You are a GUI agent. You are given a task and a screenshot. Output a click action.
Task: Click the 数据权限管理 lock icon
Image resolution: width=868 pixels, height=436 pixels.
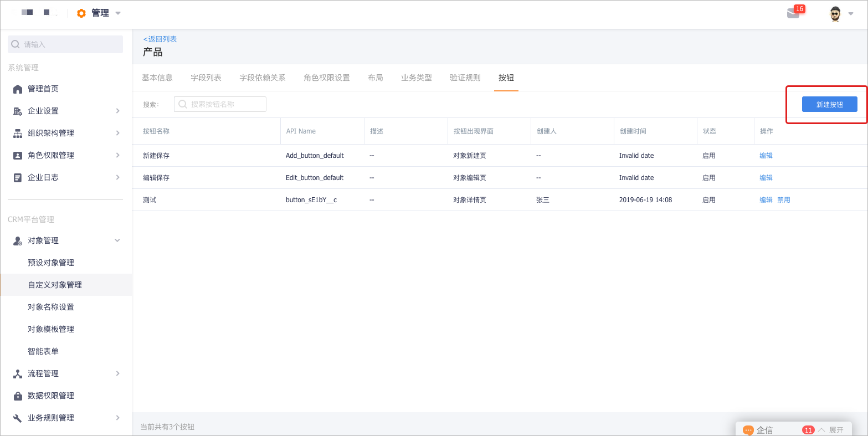18,396
